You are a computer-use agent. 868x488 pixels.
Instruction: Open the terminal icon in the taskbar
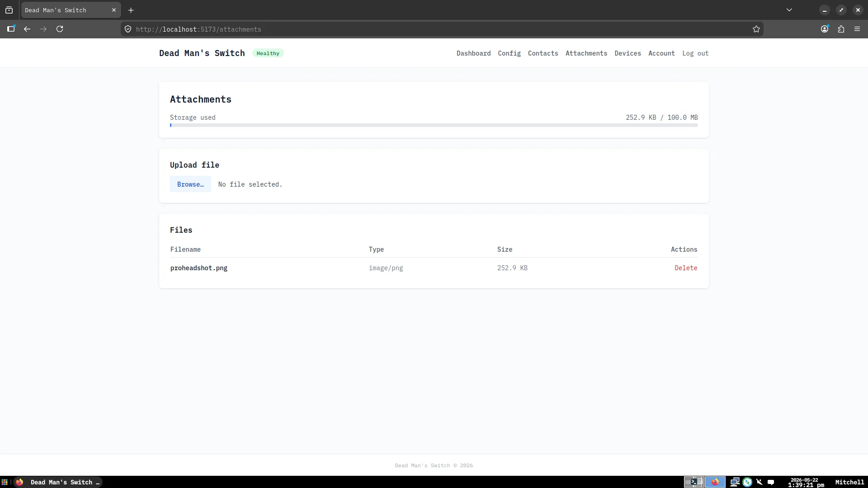point(693,482)
